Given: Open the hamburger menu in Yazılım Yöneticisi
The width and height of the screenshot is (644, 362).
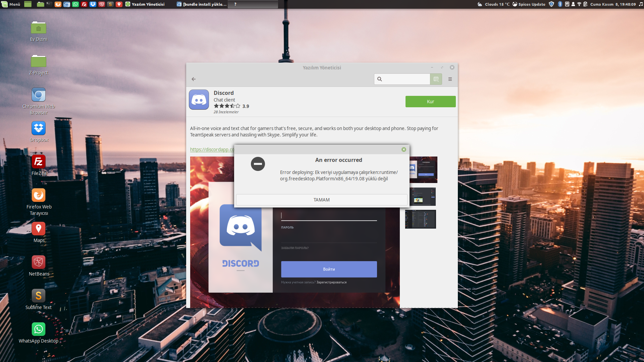Looking at the screenshot, I should pyautogui.click(x=450, y=79).
